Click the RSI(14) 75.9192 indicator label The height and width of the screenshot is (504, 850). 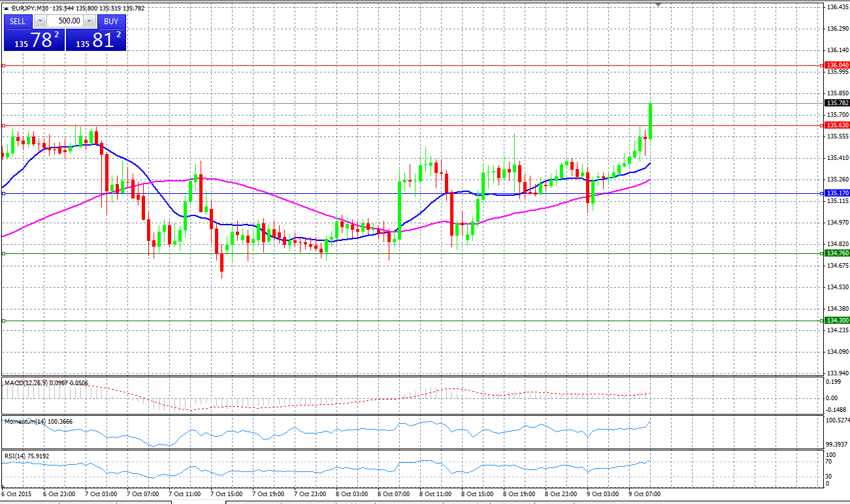pyautogui.click(x=27, y=456)
